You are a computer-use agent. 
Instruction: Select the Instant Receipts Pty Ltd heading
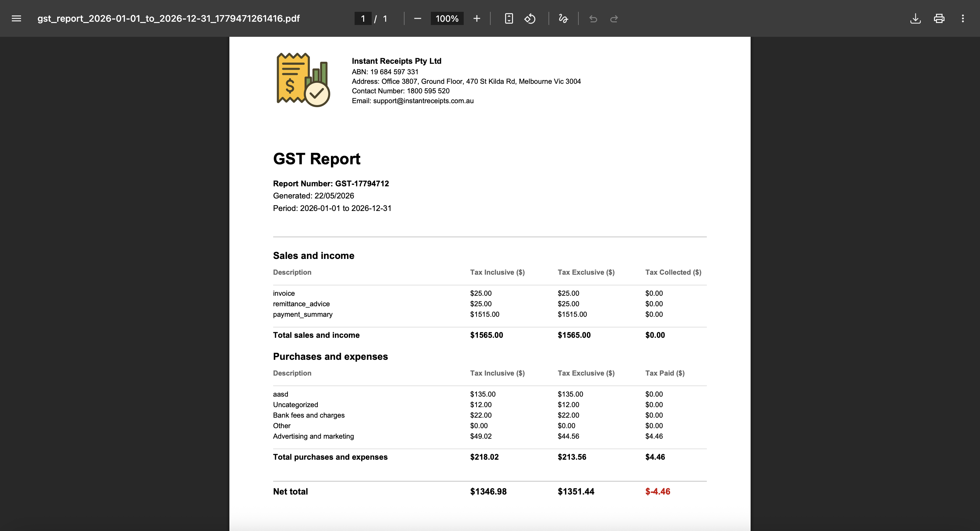tap(396, 61)
